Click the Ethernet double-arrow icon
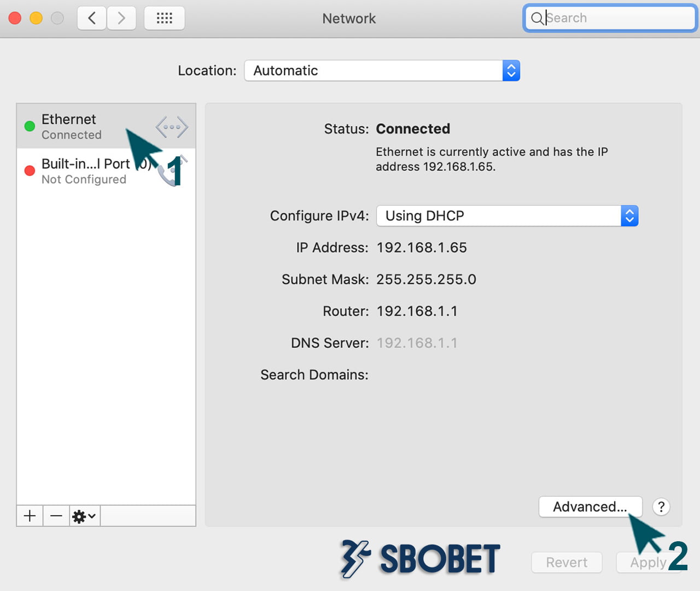Screen dimensions: 700x591 (x=172, y=127)
